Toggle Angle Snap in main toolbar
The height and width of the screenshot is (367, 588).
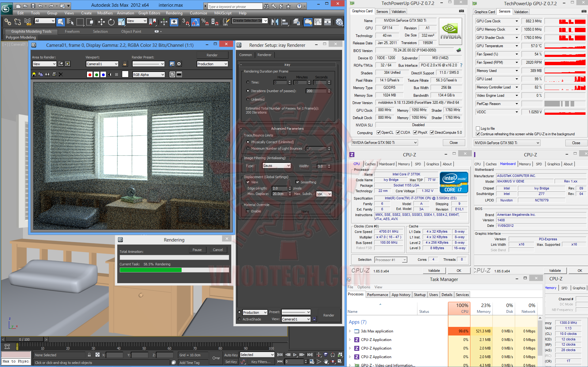tap(195, 22)
